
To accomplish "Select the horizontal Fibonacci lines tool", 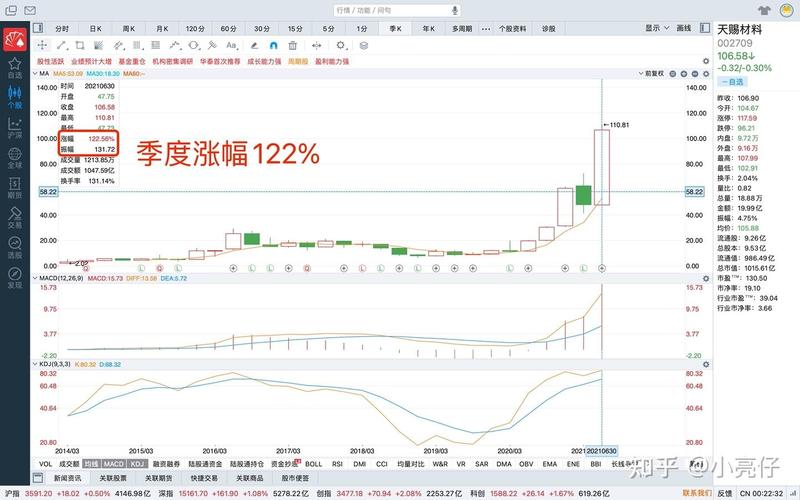I will (x=157, y=45).
